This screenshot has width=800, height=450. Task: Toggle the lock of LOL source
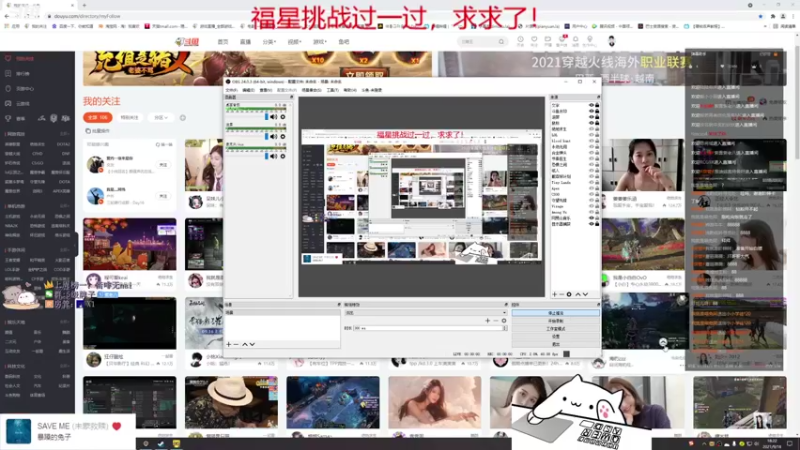(x=597, y=135)
